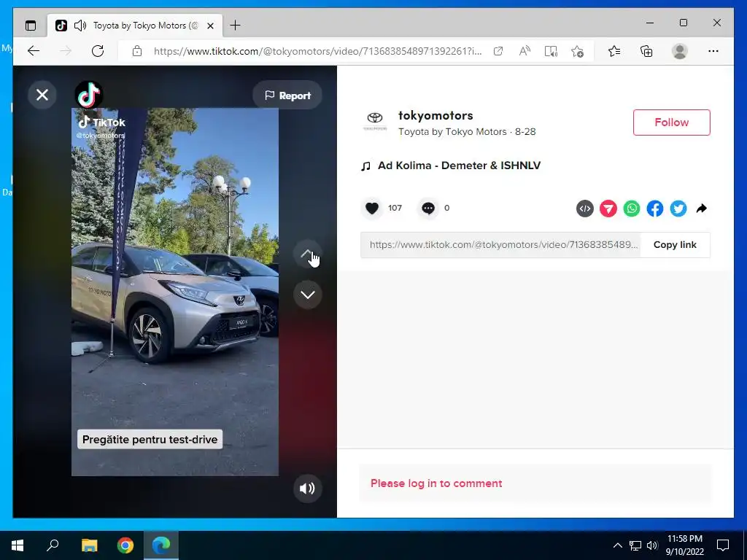Close the Toyota by Tokyo Motors tab
The image size is (747, 560).
click(x=210, y=26)
